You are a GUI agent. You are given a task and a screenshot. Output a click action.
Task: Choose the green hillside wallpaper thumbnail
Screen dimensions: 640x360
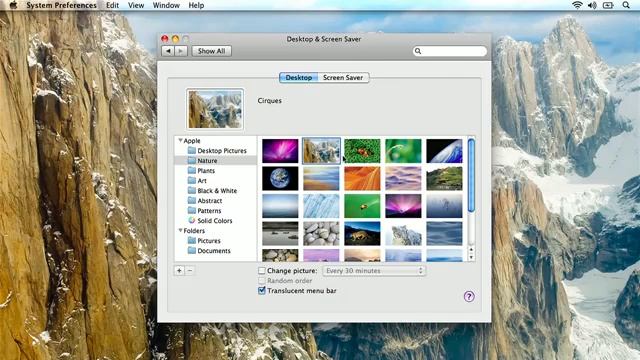coord(444,178)
